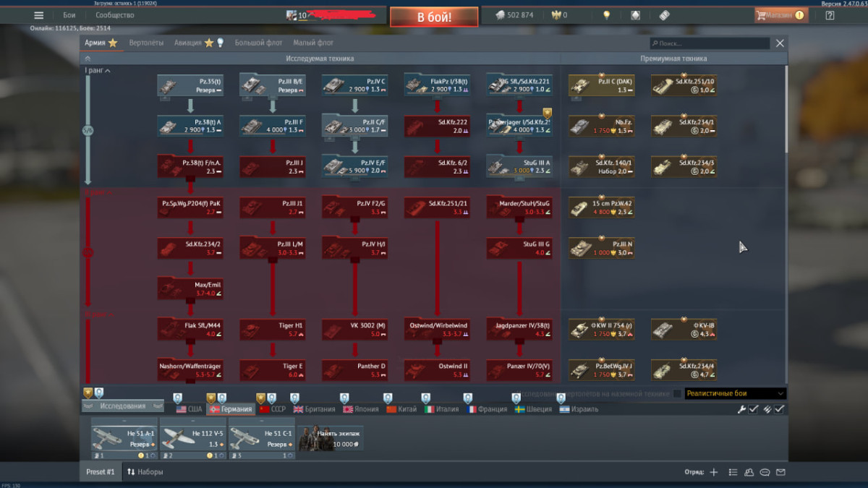
Task: Expand the Pz.IV F2/G vehicle group
Action: coord(355,207)
